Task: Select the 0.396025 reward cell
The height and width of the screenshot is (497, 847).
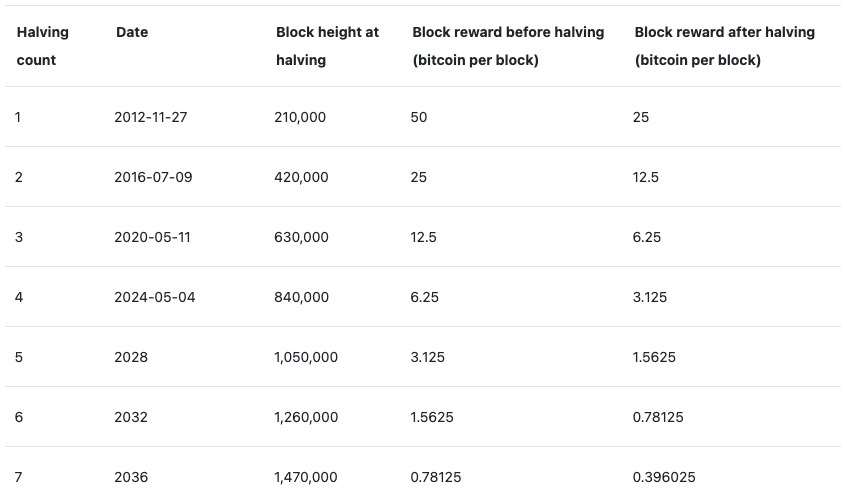Action: (x=664, y=477)
